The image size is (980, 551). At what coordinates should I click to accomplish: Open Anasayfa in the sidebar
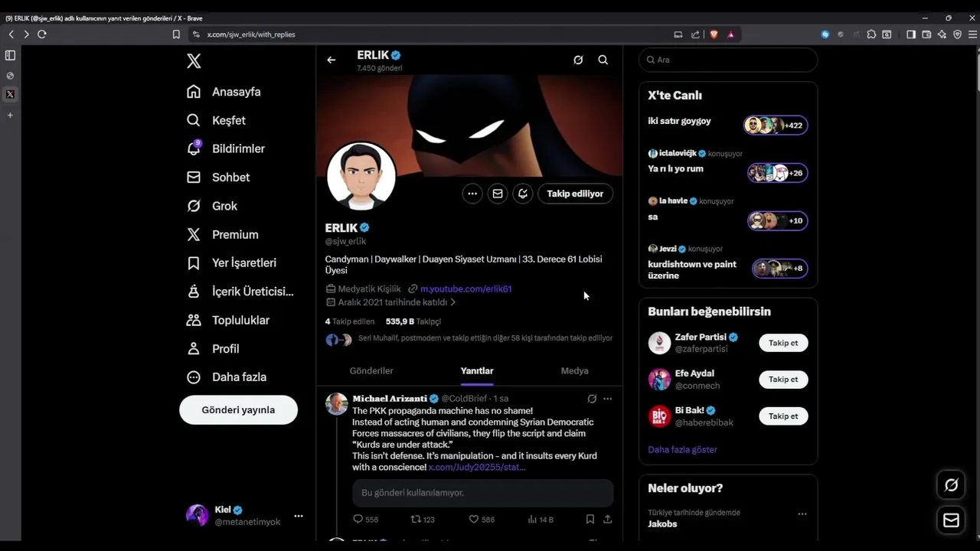click(x=224, y=92)
